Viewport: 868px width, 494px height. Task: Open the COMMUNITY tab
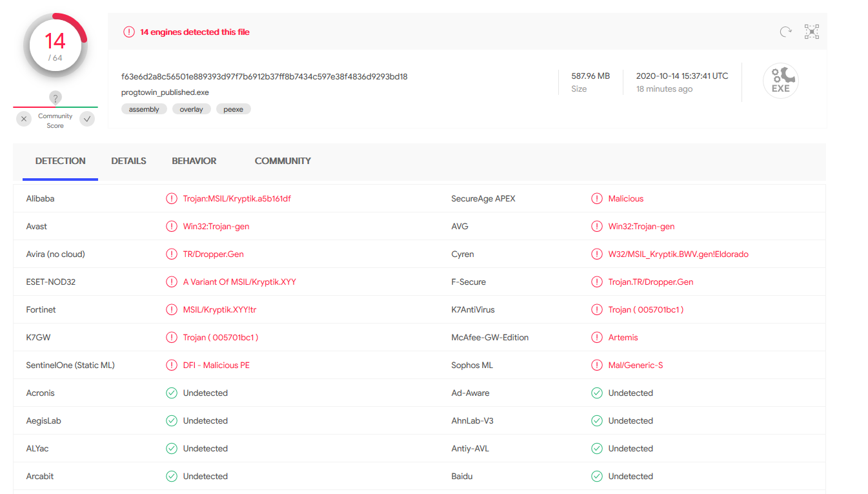[x=283, y=161]
